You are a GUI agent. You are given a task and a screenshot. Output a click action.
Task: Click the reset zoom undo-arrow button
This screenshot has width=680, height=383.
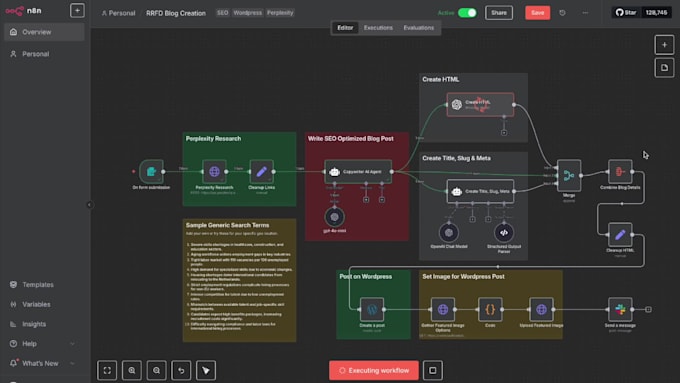(x=181, y=370)
